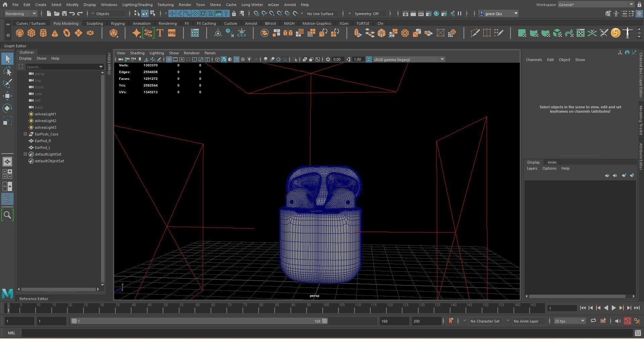
Task: Click the New Scene icon
Action: point(49,13)
